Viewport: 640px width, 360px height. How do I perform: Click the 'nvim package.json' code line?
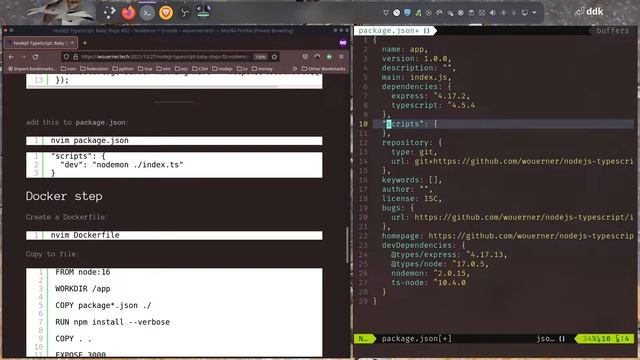(89, 140)
